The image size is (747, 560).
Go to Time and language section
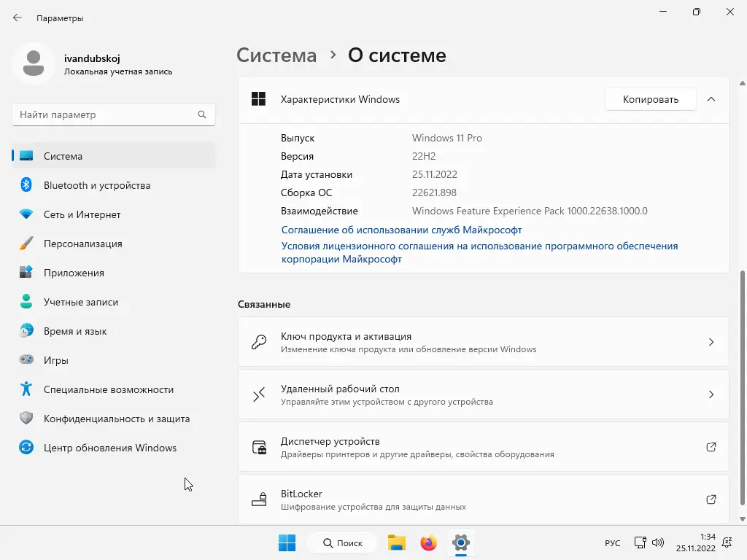click(x=75, y=331)
